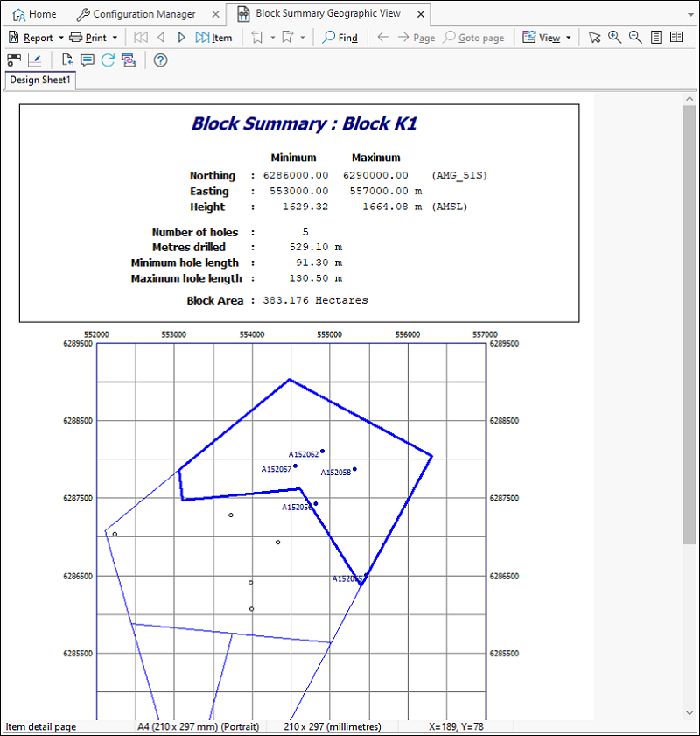Click the vertical scrollbar up arrow
This screenshot has width=700, height=736.
coord(690,97)
